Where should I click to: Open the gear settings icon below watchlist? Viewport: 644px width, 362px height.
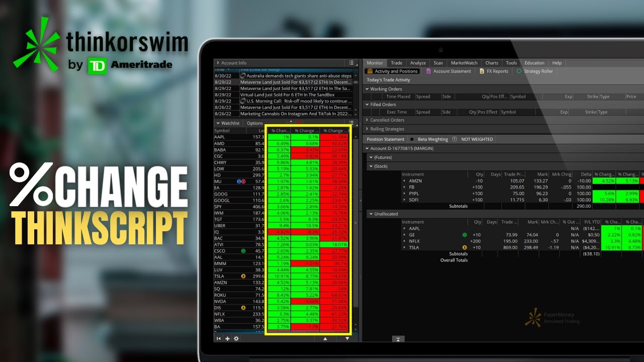[236, 338]
